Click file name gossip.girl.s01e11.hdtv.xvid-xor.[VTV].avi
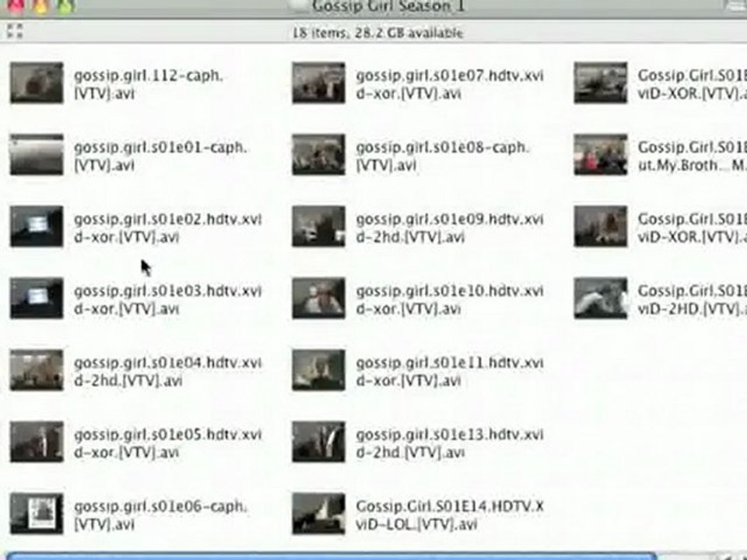The image size is (747, 560). pyautogui.click(x=450, y=372)
